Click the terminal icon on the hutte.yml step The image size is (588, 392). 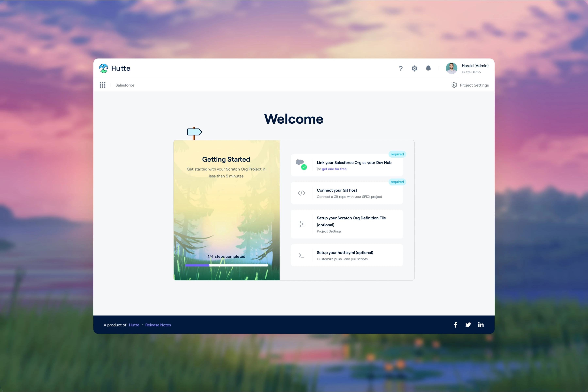click(301, 255)
